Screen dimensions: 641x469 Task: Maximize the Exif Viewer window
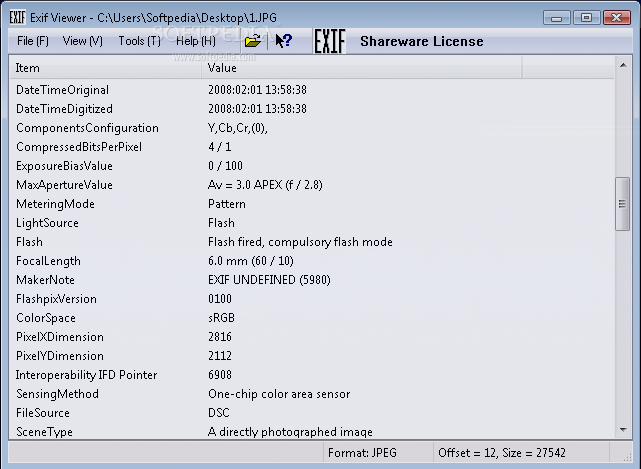(x=586, y=18)
